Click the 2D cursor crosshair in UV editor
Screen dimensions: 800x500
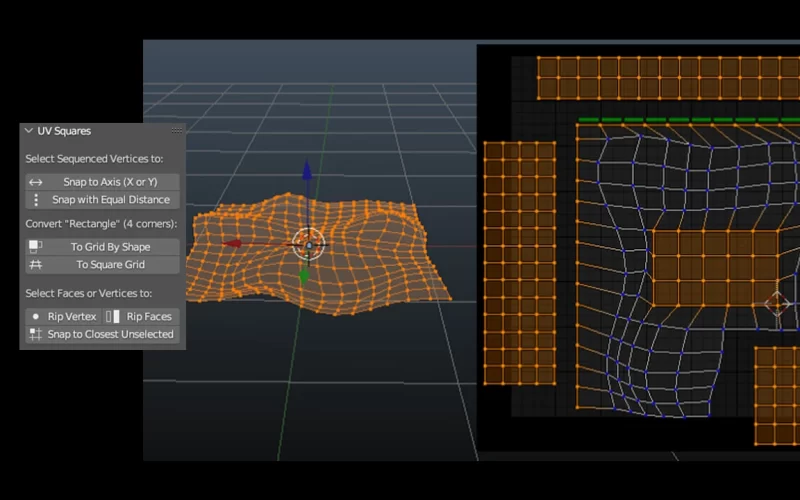(x=777, y=303)
